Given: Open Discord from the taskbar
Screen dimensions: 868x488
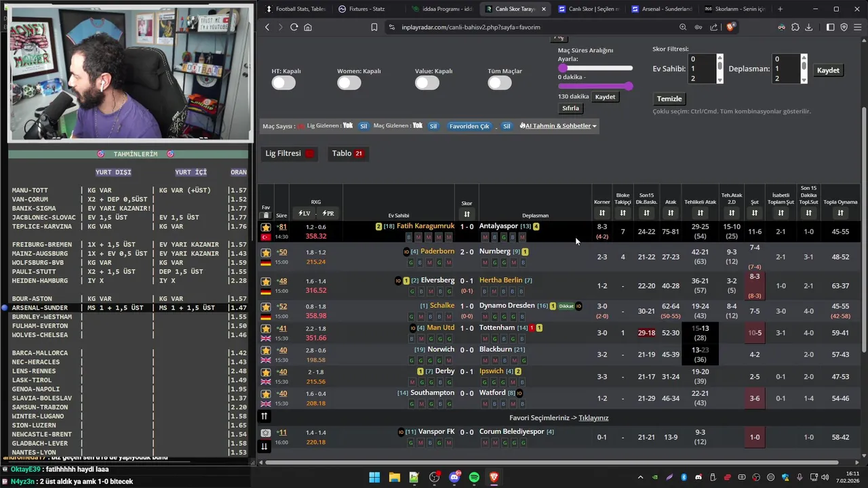Looking at the screenshot, I should [x=454, y=477].
